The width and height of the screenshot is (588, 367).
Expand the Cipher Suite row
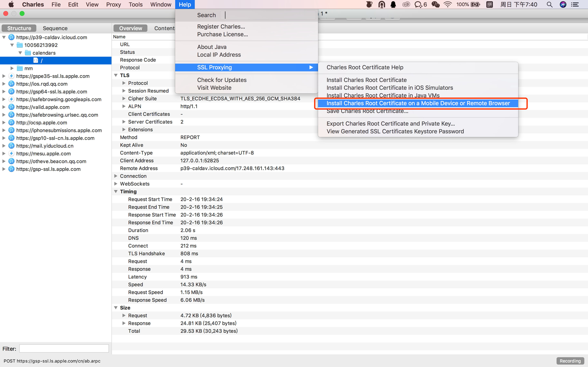pos(124,98)
